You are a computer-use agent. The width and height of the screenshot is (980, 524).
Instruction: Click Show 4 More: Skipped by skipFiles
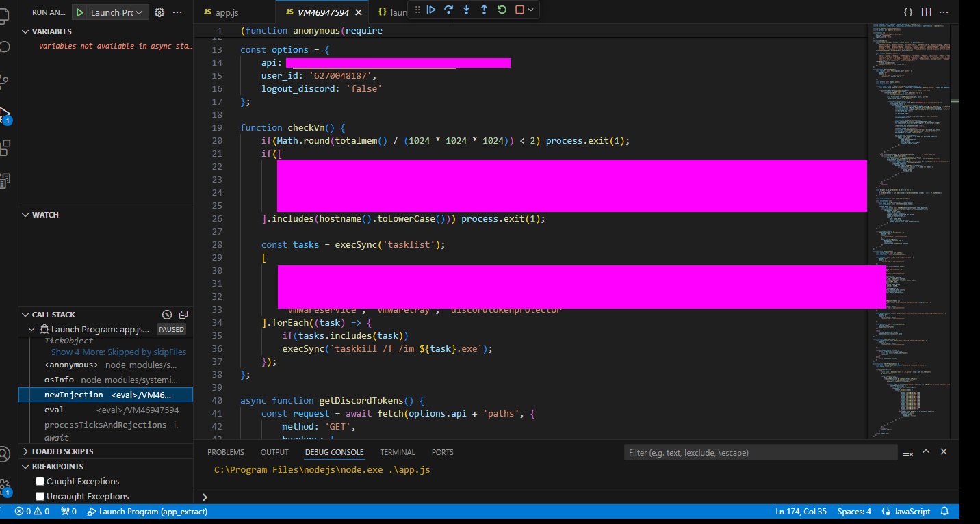pos(118,352)
